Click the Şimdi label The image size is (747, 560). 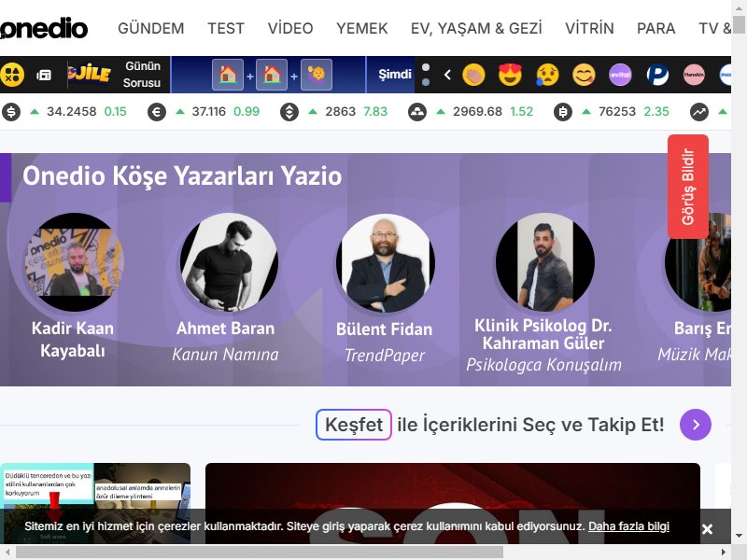pyautogui.click(x=395, y=75)
